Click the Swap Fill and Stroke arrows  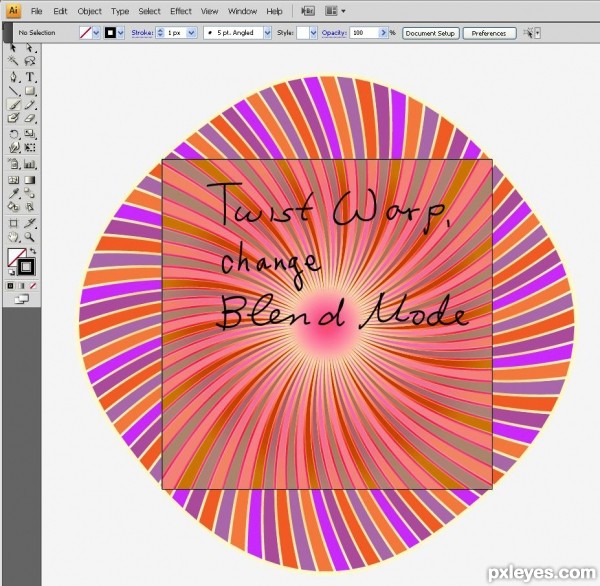[x=33, y=251]
